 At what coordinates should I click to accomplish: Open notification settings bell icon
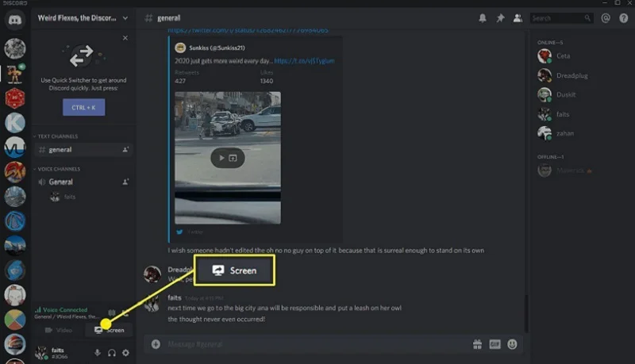coord(483,18)
